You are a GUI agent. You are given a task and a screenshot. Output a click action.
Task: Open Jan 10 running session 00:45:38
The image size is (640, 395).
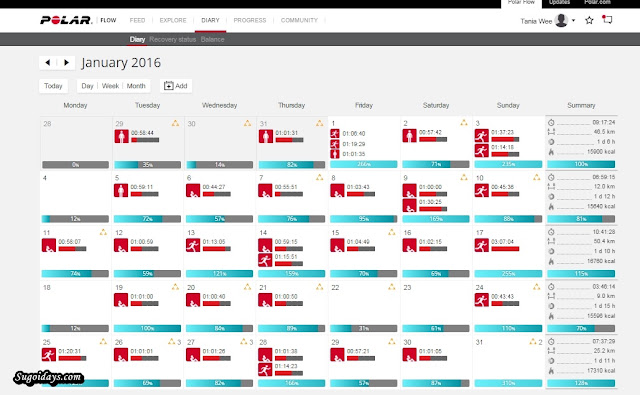pyautogui.click(x=482, y=190)
